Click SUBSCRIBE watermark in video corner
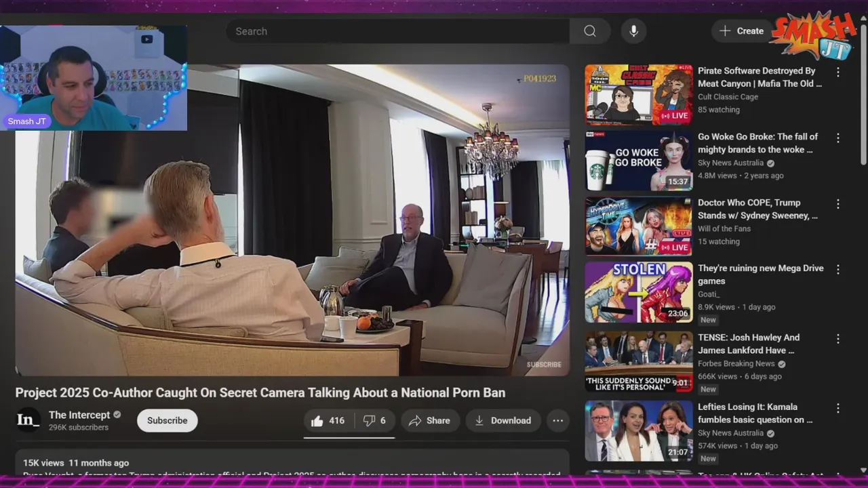The image size is (868, 488). pyautogui.click(x=544, y=365)
